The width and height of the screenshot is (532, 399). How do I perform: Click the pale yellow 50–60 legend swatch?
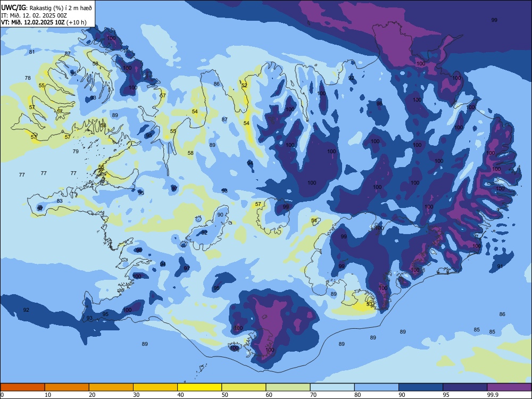pyautogui.click(x=244, y=387)
